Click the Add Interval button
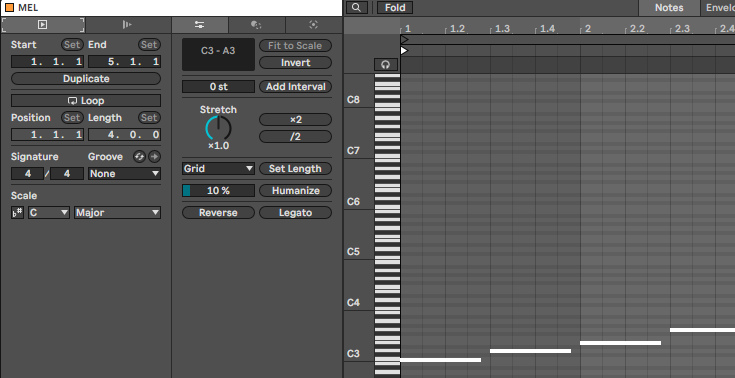Screen dimensions: 735x378 295,87
